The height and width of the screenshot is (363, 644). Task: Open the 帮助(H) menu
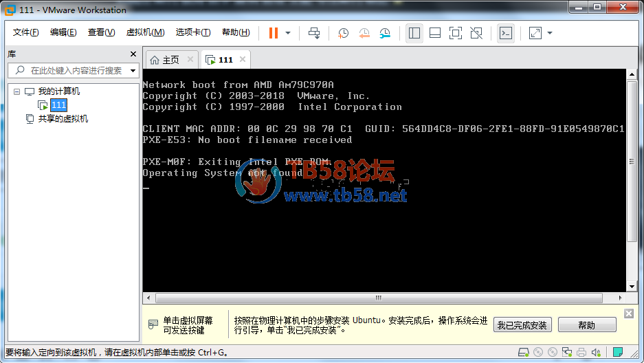pyautogui.click(x=236, y=32)
